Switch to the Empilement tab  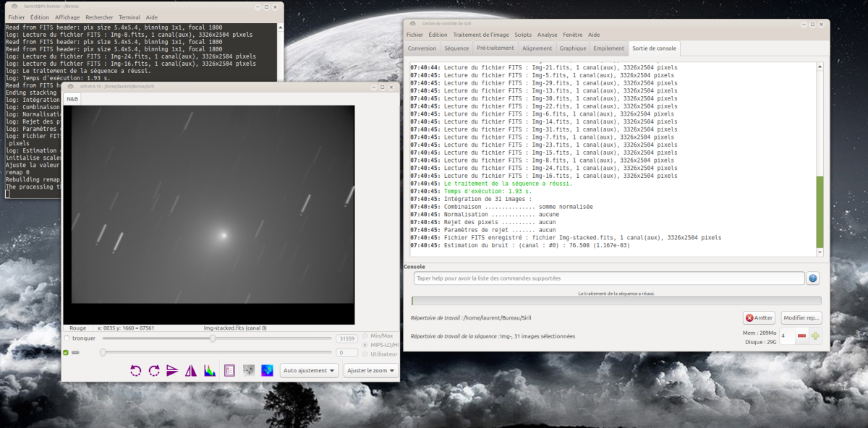(x=608, y=48)
